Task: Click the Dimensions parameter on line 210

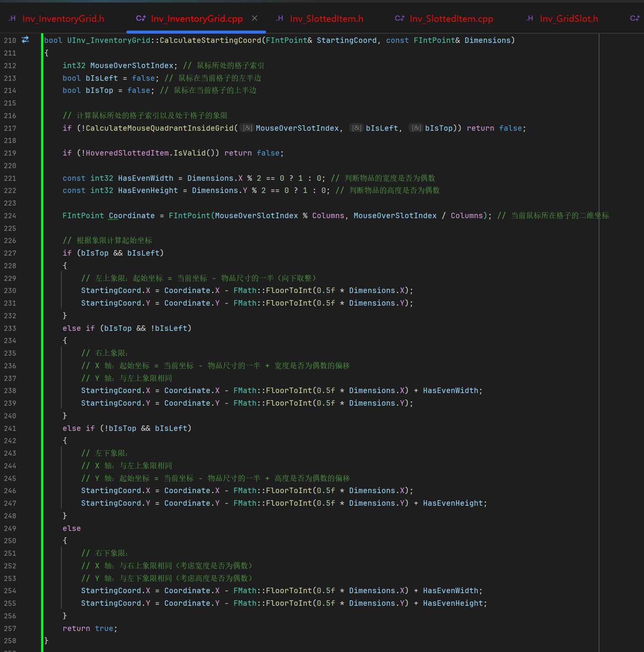Action: click(x=487, y=40)
